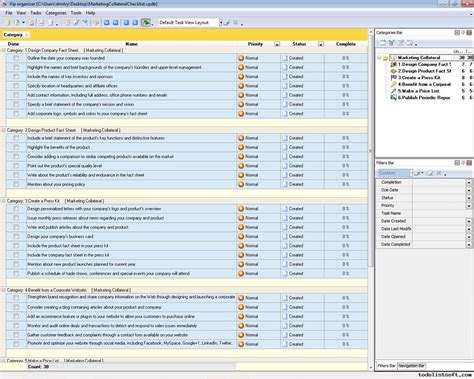Open the Tasks menu
The image size is (474, 379).
(36, 13)
